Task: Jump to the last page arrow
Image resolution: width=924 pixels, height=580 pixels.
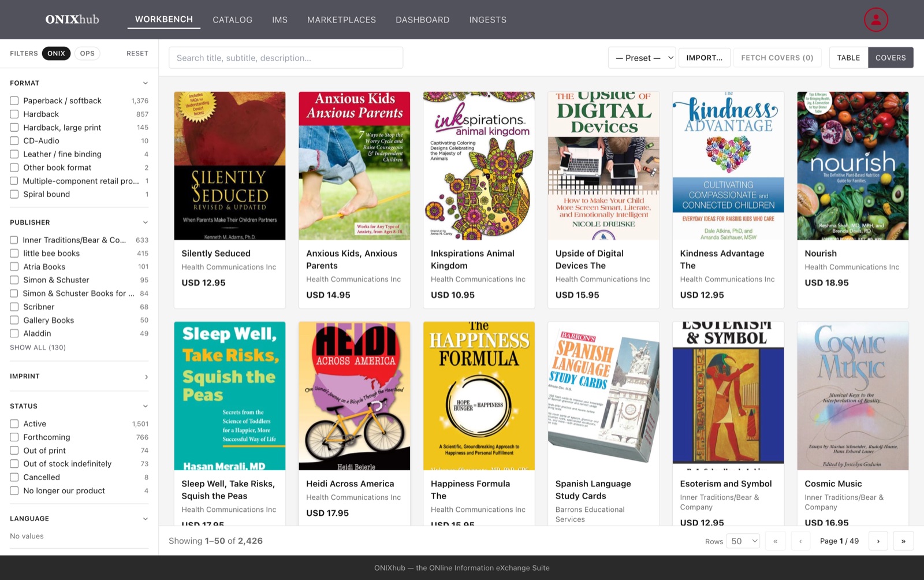Action: tap(903, 541)
